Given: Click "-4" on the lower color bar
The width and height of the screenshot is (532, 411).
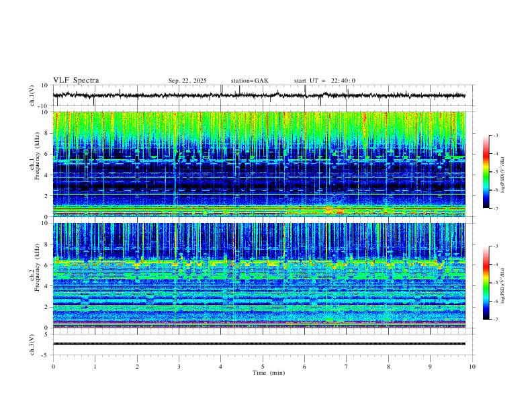Looking at the screenshot, I should click(x=496, y=265).
